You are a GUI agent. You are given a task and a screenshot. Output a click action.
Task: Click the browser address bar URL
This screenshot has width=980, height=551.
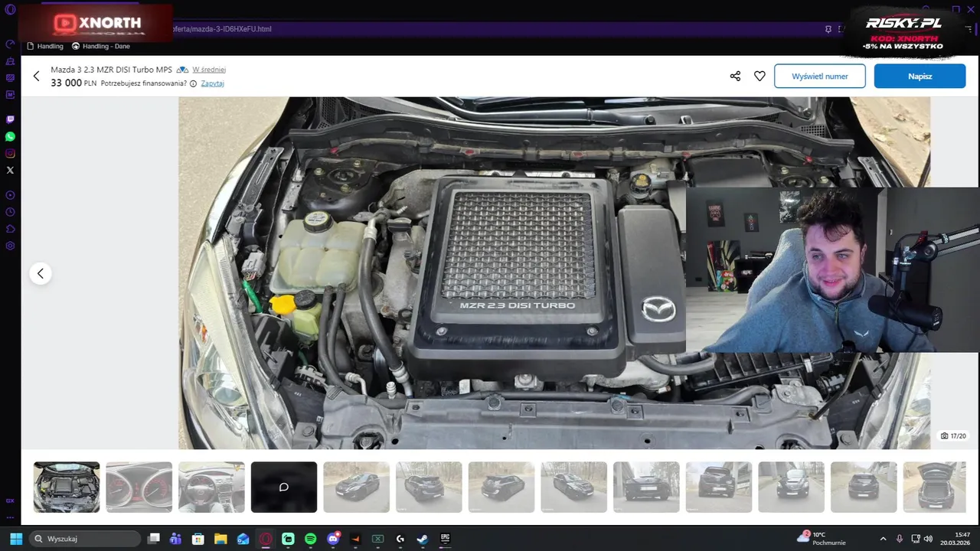point(222,29)
